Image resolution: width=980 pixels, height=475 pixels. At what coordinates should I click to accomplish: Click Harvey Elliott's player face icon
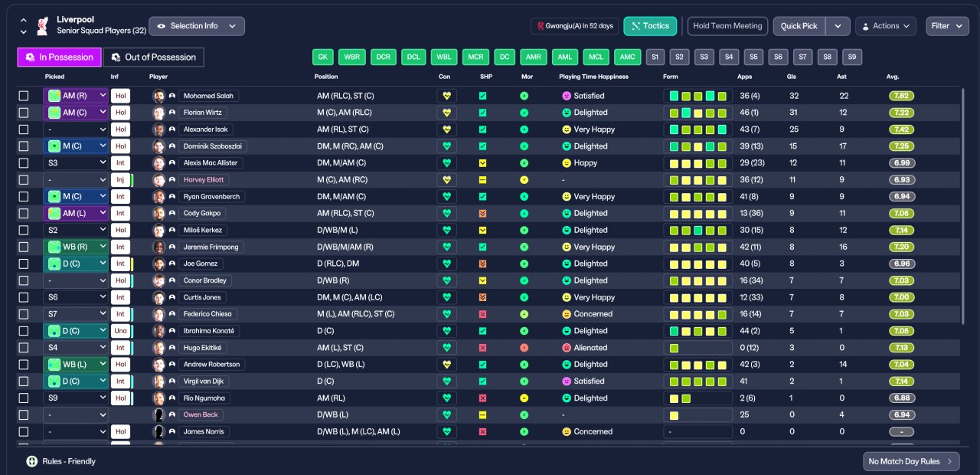159,180
